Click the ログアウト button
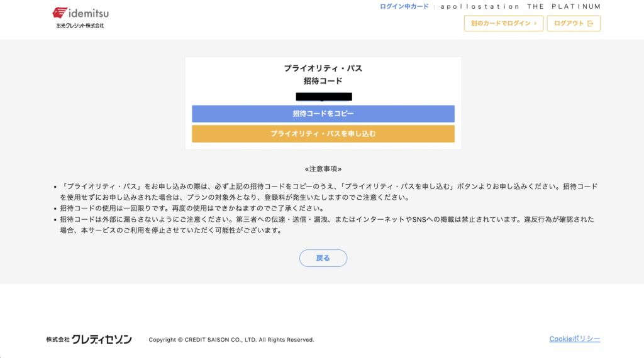Viewport: 644px width, 358px height. click(x=574, y=23)
